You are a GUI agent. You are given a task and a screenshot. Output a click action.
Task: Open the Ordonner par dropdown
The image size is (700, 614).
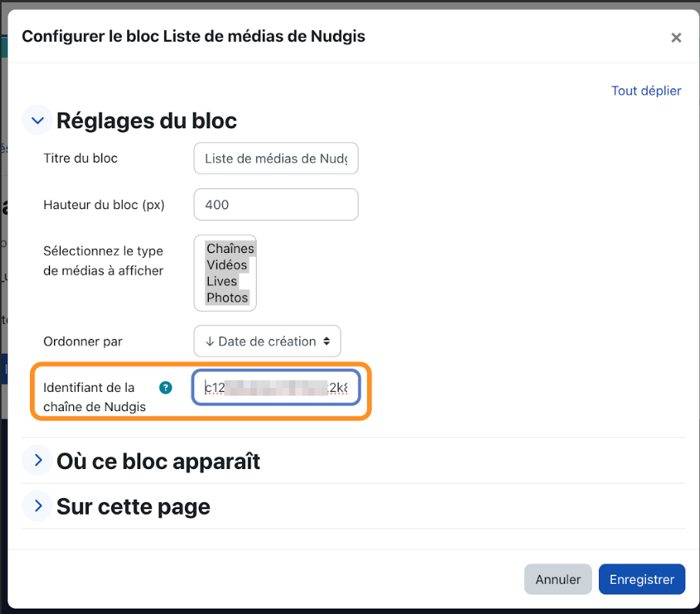click(267, 341)
